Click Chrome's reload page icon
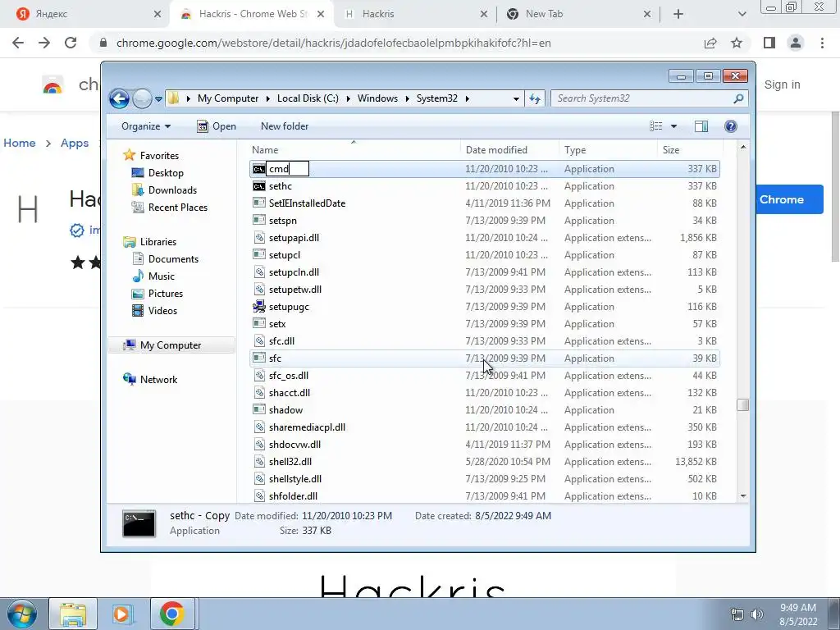This screenshot has height=630, width=840. (71, 43)
